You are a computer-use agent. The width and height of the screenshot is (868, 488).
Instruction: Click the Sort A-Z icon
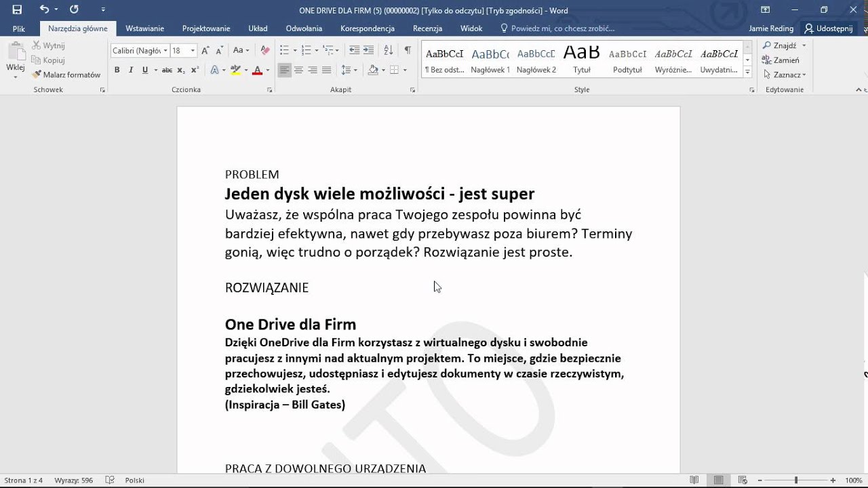[388, 51]
